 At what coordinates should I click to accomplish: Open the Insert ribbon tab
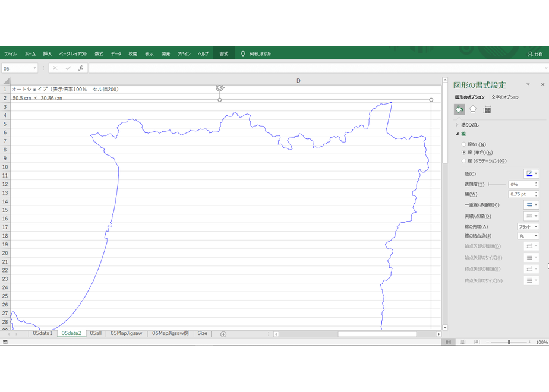point(48,54)
